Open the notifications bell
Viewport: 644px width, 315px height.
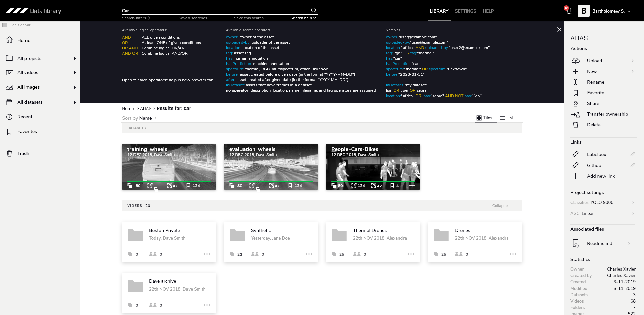tap(569, 11)
